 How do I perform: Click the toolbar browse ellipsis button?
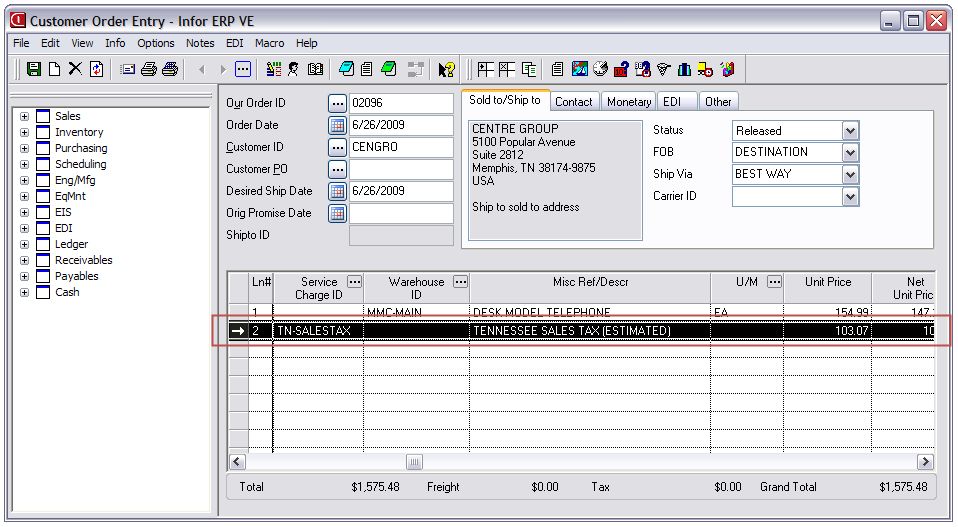243,69
